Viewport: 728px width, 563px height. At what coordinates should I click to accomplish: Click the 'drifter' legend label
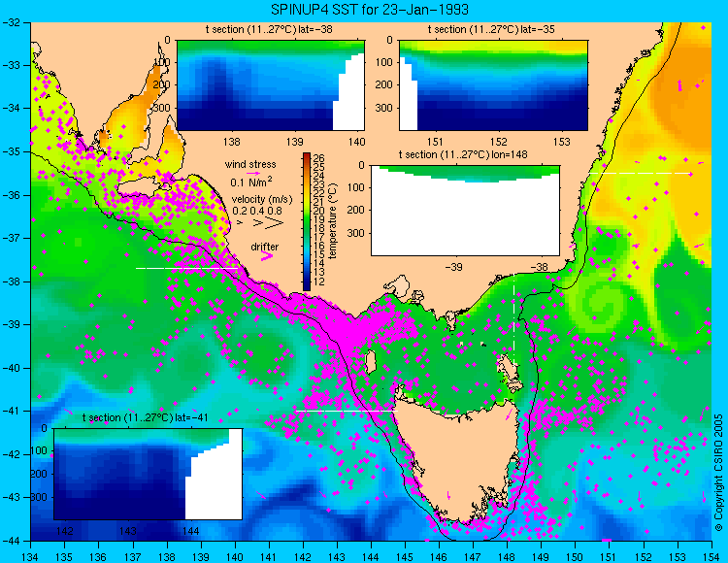click(x=265, y=247)
